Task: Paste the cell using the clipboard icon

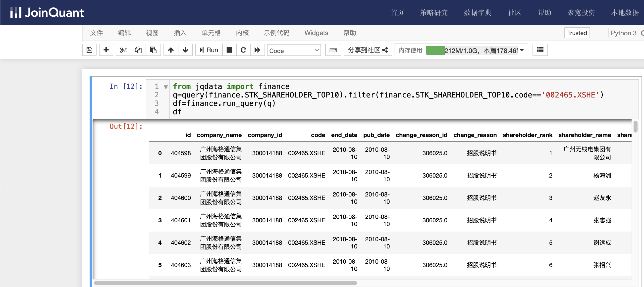Action: (x=153, y=50)
